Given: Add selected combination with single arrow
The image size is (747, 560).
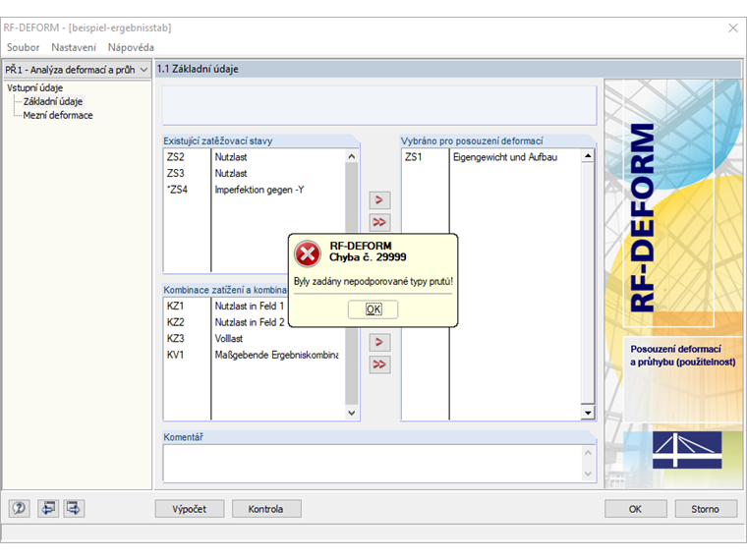Looking at the screenshot, I should tap(379, 342).
